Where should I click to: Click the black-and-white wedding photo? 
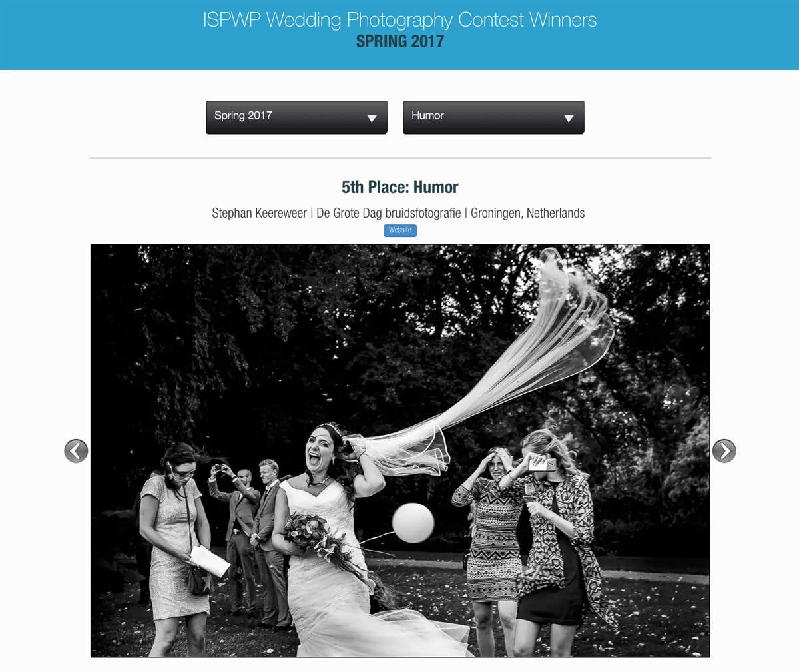[x=400, y=451]
